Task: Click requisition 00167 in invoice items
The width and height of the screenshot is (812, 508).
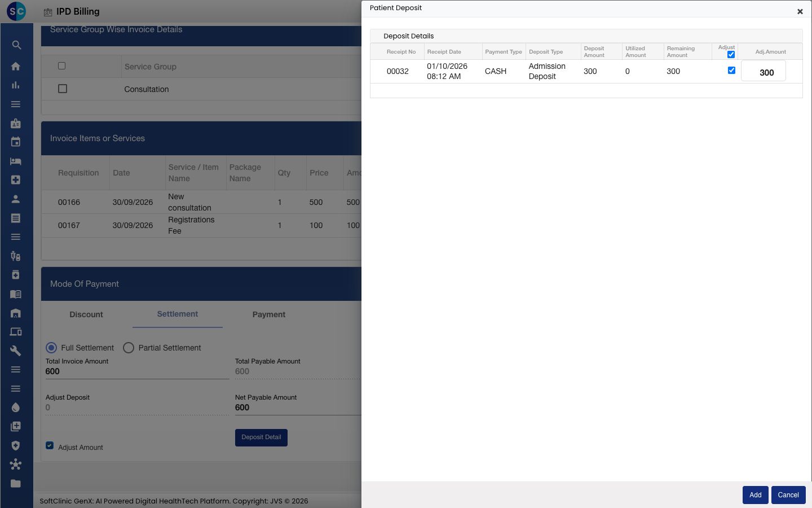Action: pos(69,225)
